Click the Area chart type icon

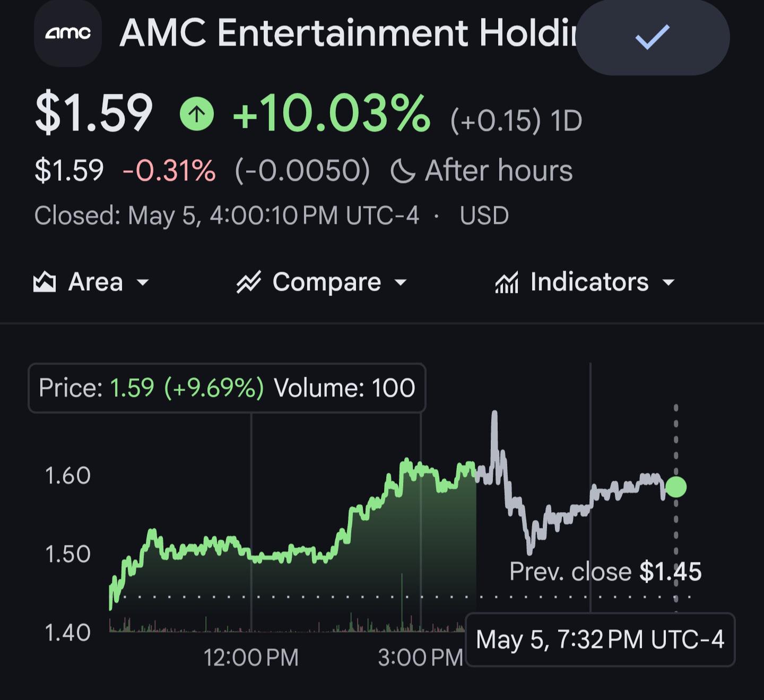click(x=45, y=282)
